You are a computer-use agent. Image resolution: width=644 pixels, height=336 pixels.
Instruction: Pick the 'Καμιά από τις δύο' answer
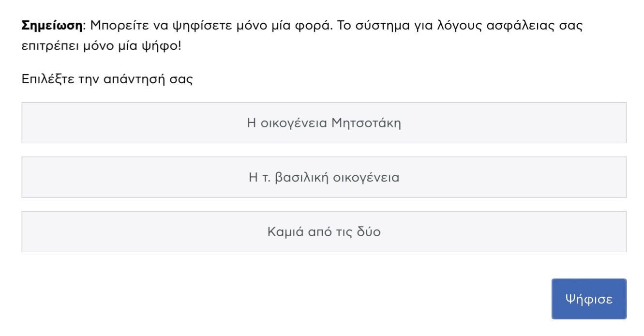coord(324,232)
